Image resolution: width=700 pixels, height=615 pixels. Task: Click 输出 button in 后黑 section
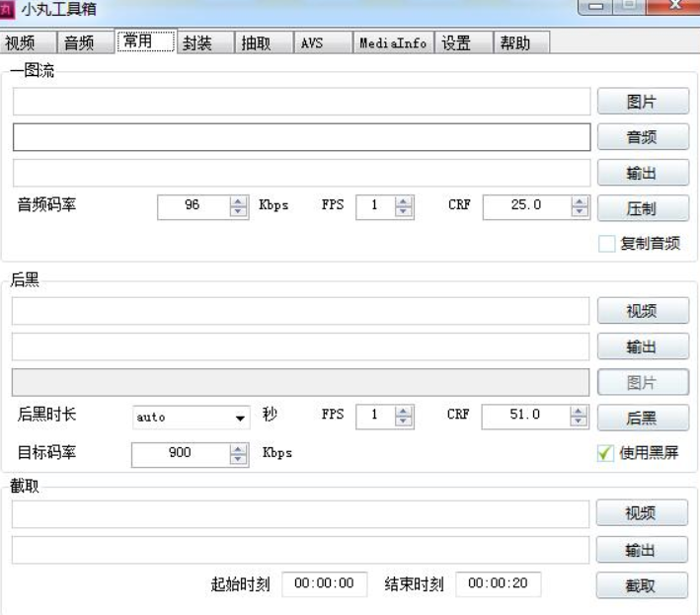pos(643,346)
